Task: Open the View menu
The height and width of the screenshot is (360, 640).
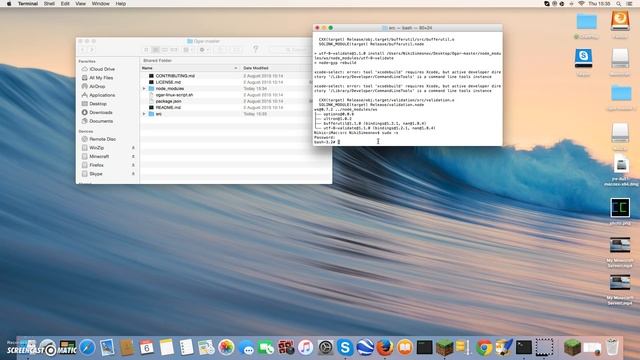Action: tap(80, 4)
